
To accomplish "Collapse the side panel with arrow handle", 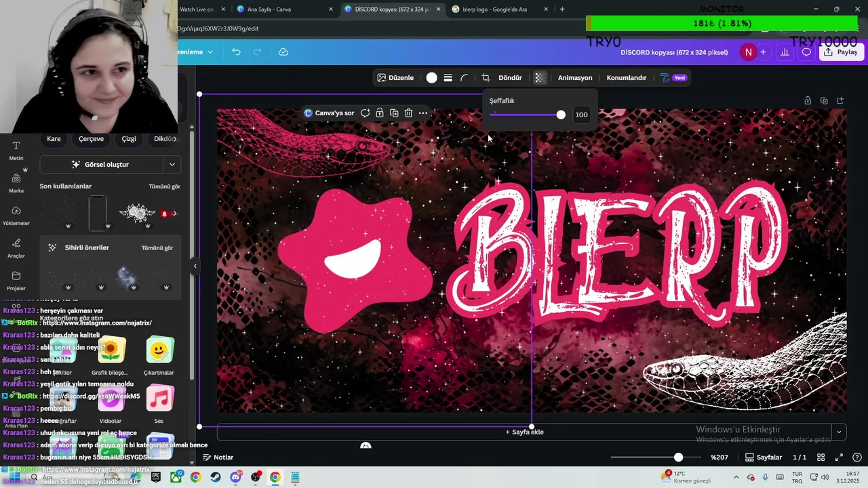I will [195, 266].
